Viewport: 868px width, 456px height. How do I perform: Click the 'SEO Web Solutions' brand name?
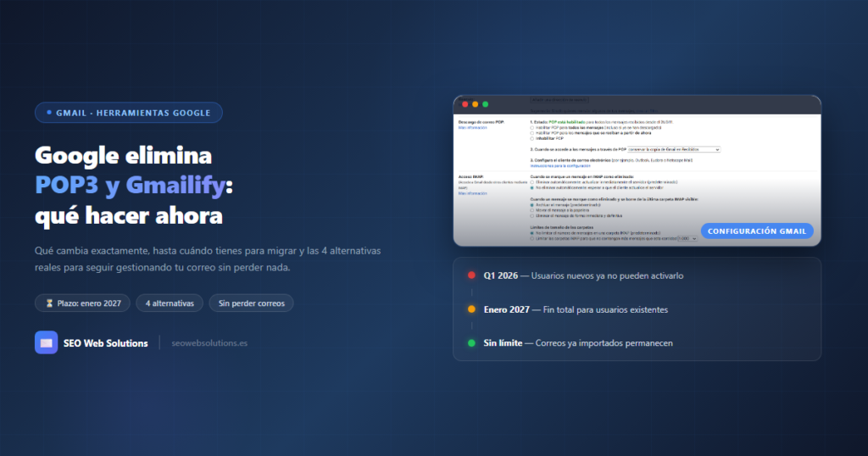[105, 343]
